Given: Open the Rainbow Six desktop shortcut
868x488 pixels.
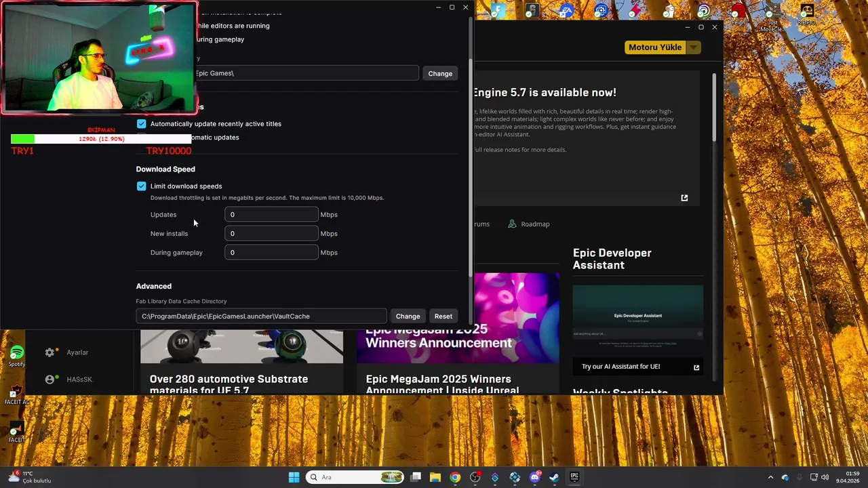Looking at the screenshot, I should (532, 11).
